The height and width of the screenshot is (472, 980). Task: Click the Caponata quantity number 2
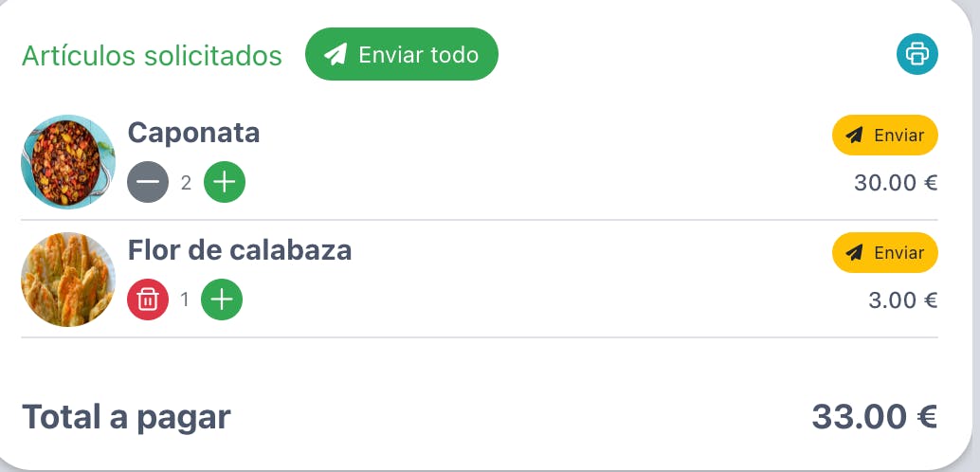187,183
